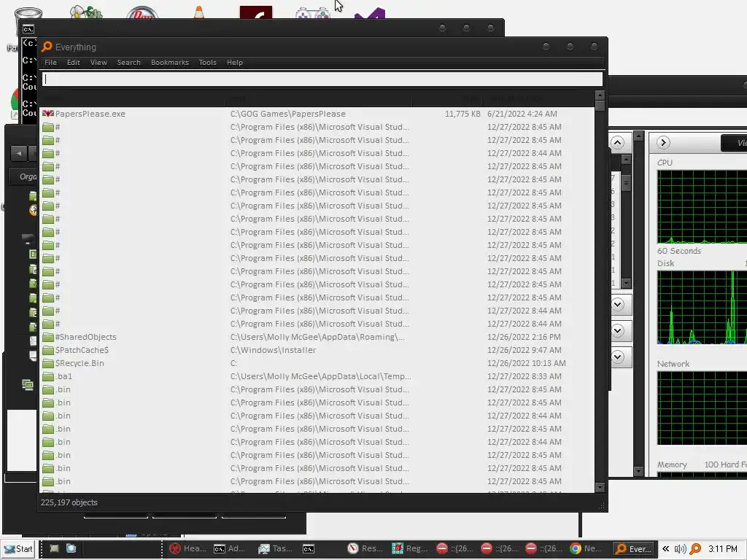Click the Resource Monitor inner list scroll-up arrow
This screenshot has height=560, width=747.
(627, 160)
